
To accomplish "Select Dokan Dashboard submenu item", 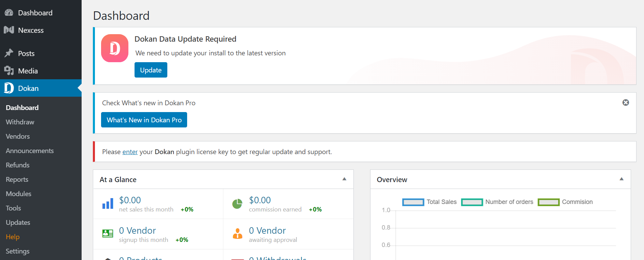I will [22, 108].
